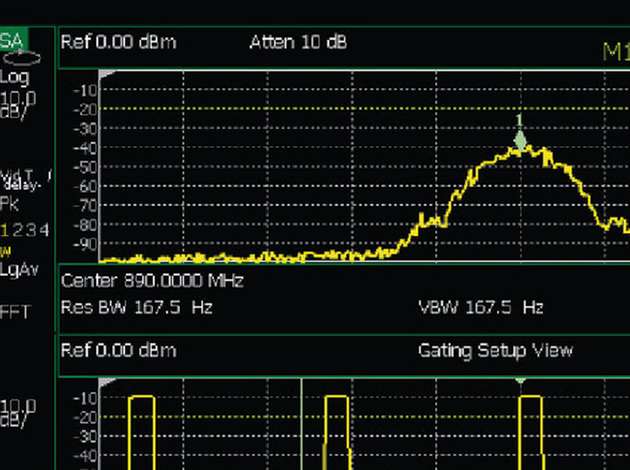Click the marker triangle atop the gating view
This screenshot has height=470, width=630.
click(x=521, y=380)
